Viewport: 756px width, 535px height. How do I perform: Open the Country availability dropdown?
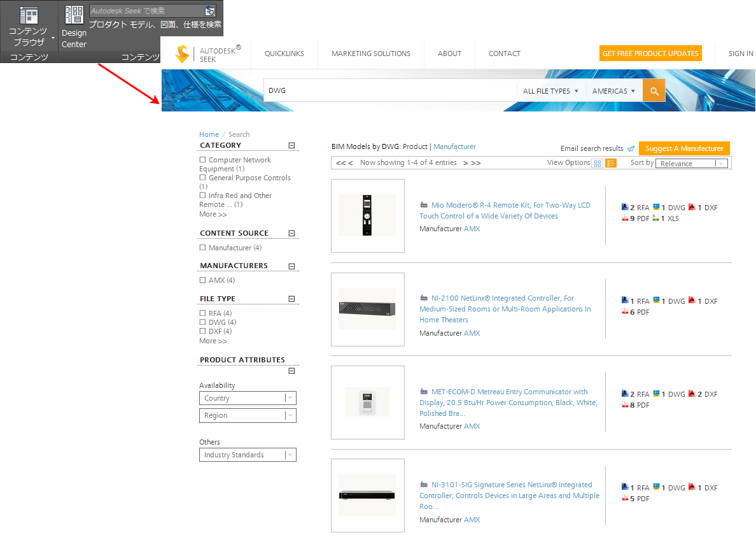248,398
